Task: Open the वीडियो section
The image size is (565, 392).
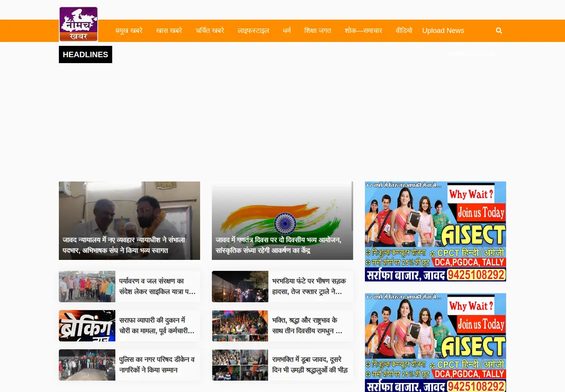Action: tap(404, 31)
